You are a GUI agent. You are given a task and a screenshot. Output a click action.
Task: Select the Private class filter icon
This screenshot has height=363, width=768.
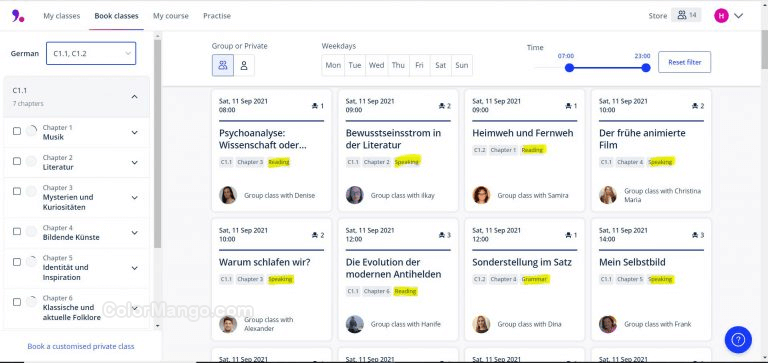(x=244, y=65)
